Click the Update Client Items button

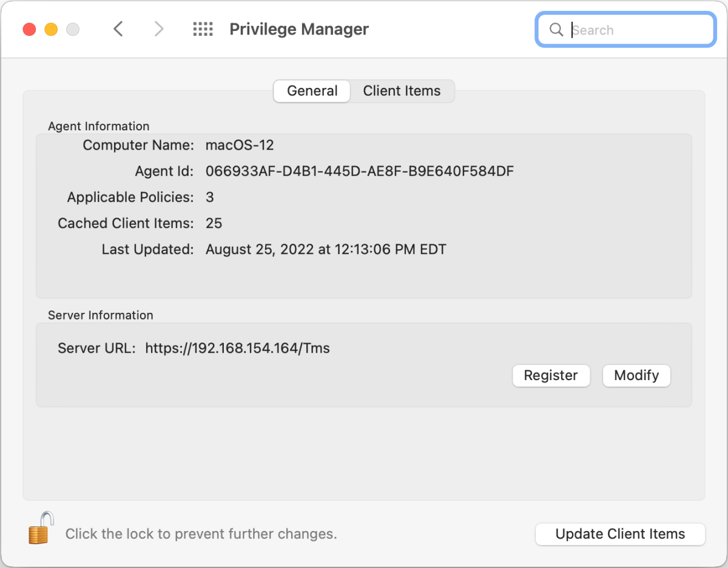tap(620, 534)
